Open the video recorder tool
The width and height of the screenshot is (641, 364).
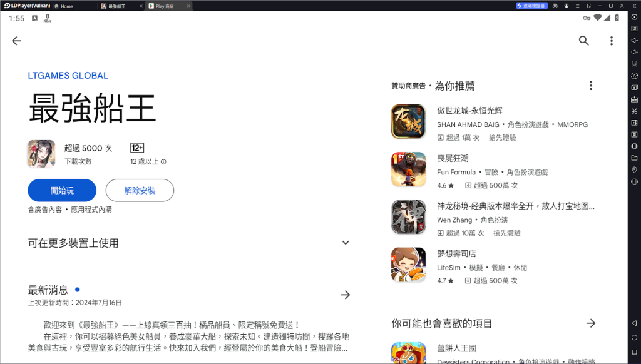[x=634, y=123]
